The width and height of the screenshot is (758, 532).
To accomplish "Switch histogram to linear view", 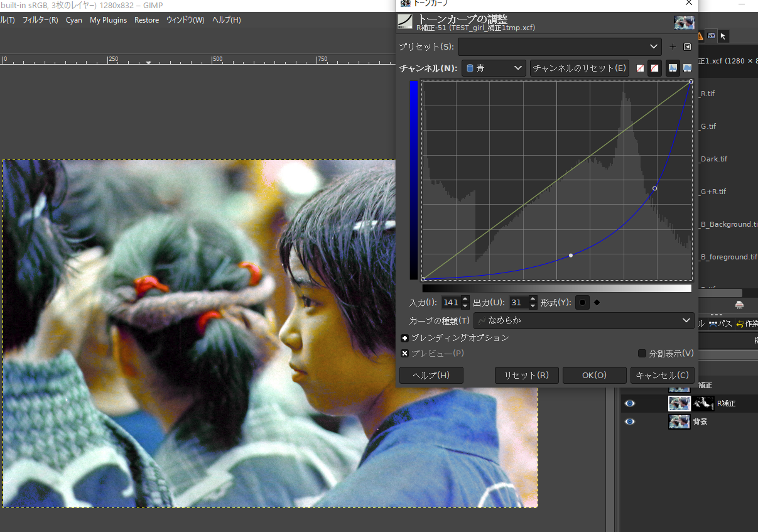I will point(673,68).
